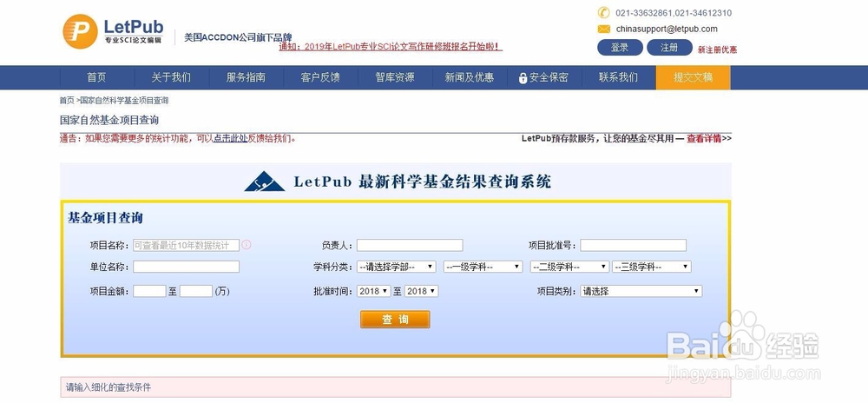Screen dimensions: 868x403
Task: Focus the 单位名称 input field
Action: pyautogui.click(x=186, y=267)
